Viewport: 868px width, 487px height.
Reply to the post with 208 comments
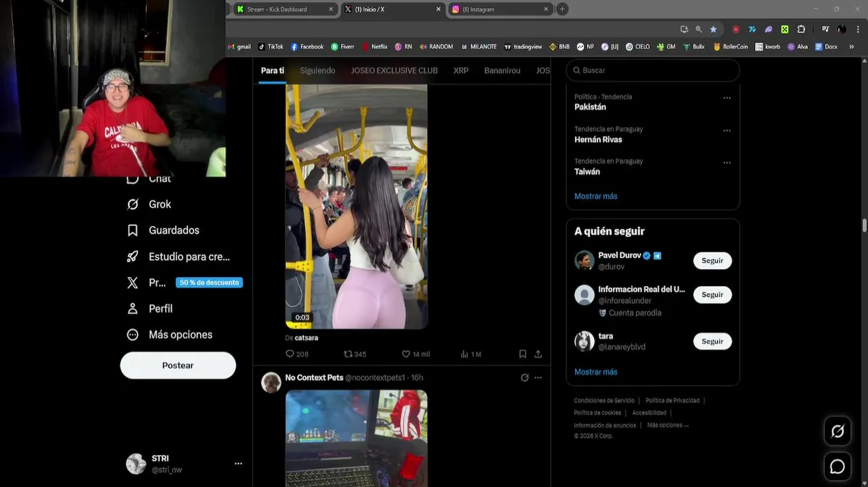tap(297, 354)
